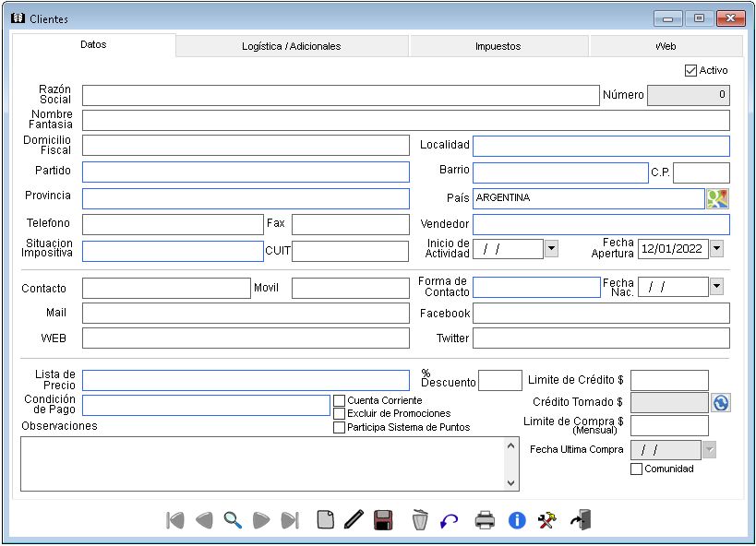The width and height of the screenshot is (756, 546).
Task: Tick Participa Sistema de Puntos checkbox
Action: [x=339, y=427]
